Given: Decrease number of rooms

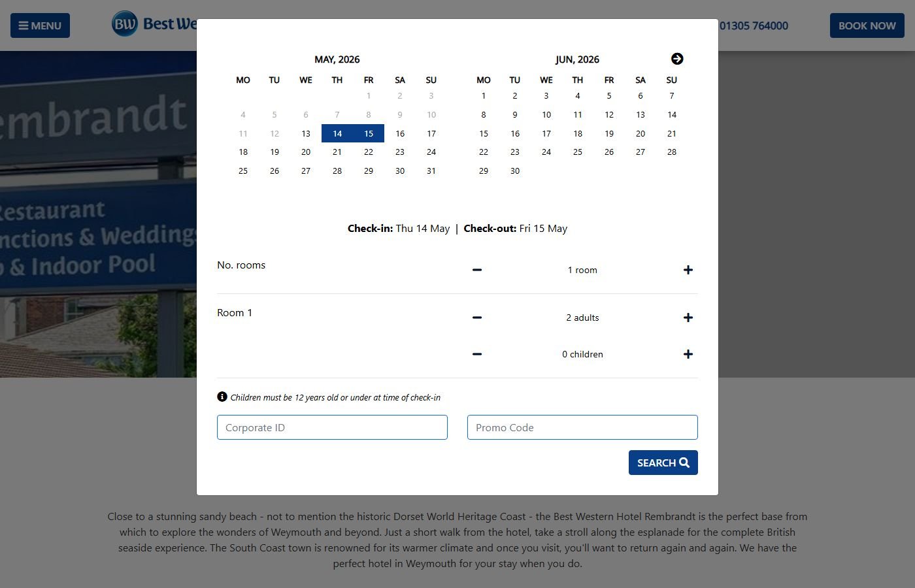Looking at the screenshot, I should tap(477, 270).
